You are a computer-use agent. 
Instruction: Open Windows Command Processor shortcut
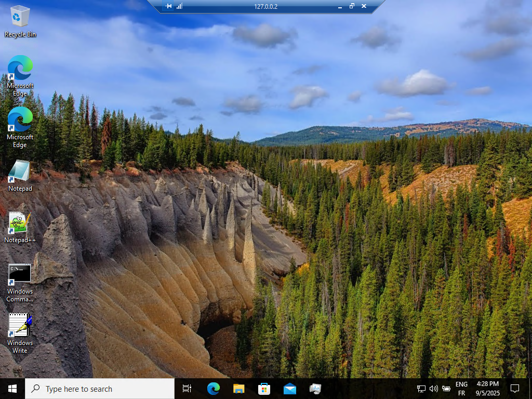(19, 273)
